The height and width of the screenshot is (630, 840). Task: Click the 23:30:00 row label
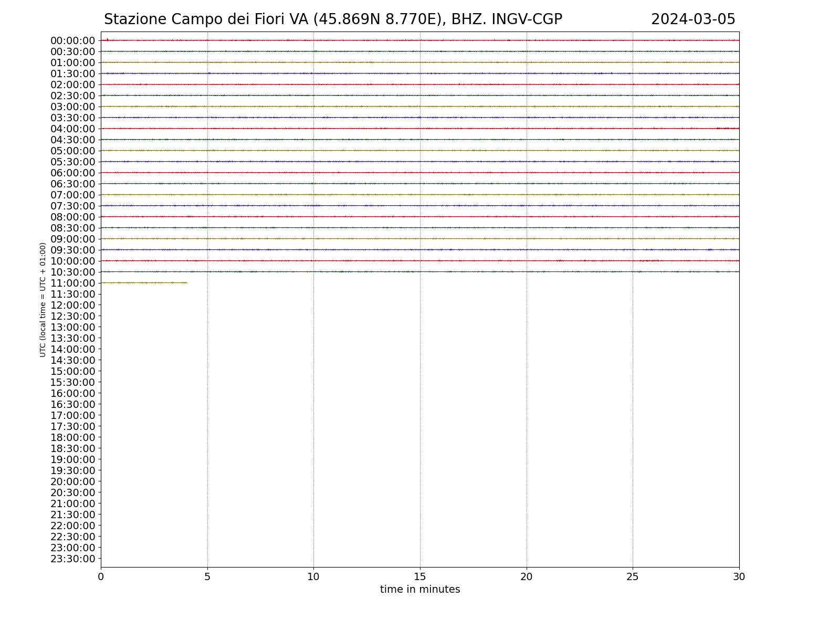pos(73,559)
